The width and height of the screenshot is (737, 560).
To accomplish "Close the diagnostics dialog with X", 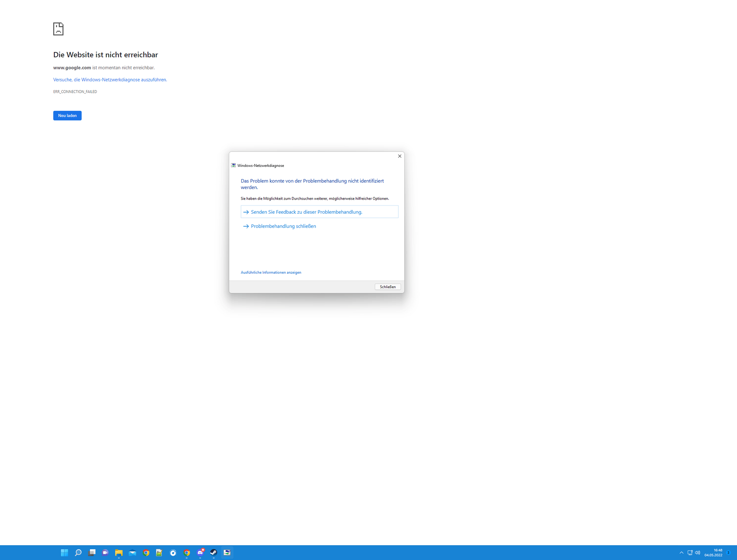I will pos(399,156).
